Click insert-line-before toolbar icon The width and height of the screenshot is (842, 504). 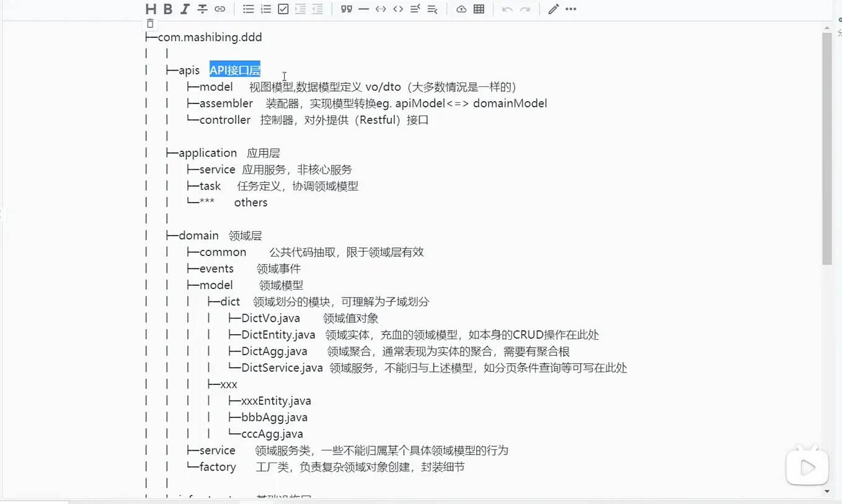[415, 9]
